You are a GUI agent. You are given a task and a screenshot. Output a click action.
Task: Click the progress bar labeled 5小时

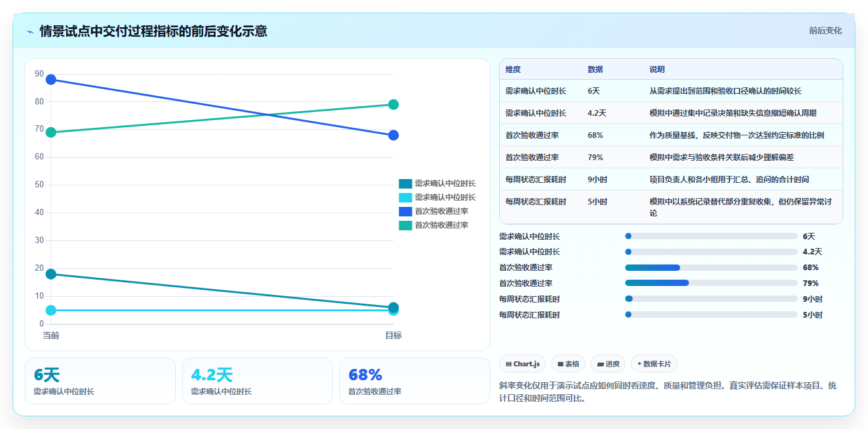click(x=711, y=314)
